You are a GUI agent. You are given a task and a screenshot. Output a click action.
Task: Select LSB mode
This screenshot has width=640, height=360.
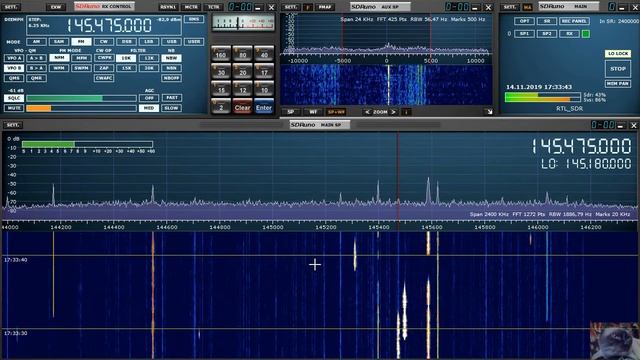(149, 42)
